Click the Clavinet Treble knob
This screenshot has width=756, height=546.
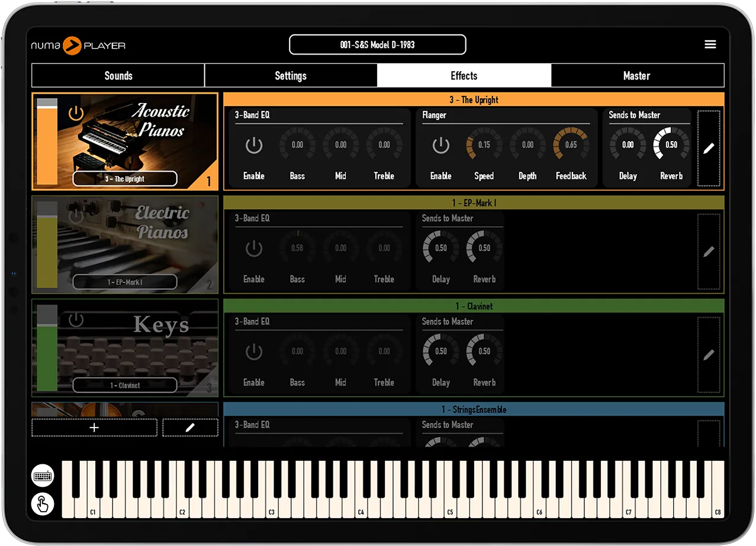coord(384,351)
